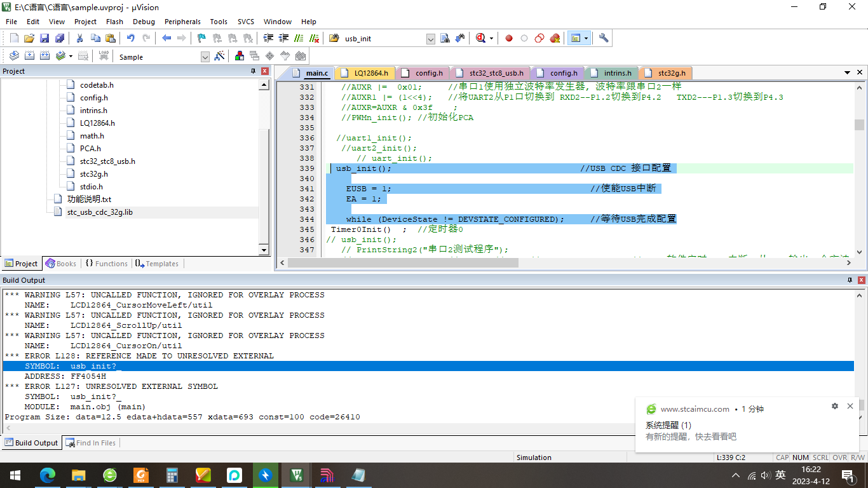Close the stcaimcu.com notification popup
The width and height of the screenshot is (868, 488).
[850, 406]
